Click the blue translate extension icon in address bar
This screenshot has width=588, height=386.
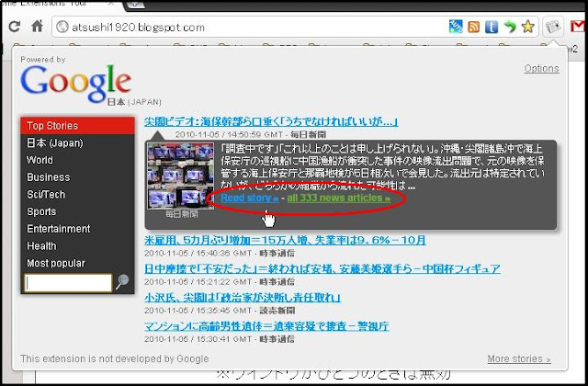pyautogui.click(x=456, y=27)
